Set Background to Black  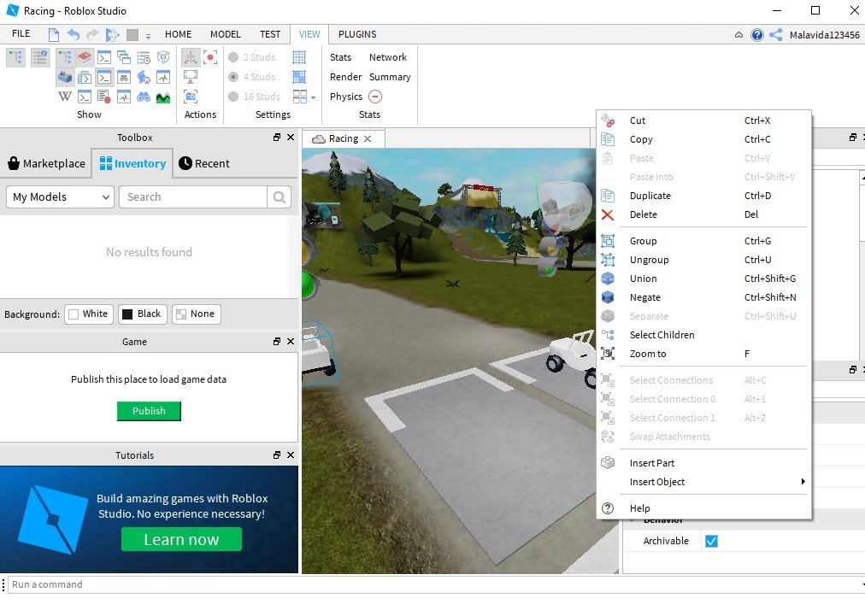pos(143,314)
